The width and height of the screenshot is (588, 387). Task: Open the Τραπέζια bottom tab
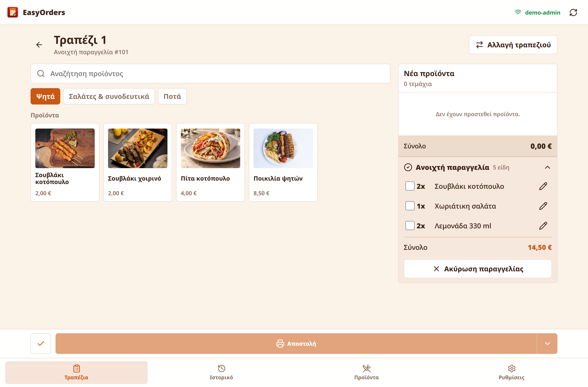point(76,372)
